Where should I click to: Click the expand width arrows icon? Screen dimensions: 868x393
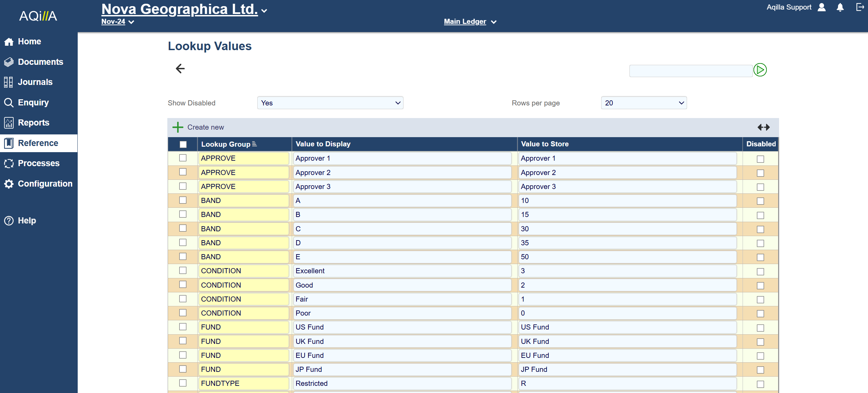pos(763,127)
